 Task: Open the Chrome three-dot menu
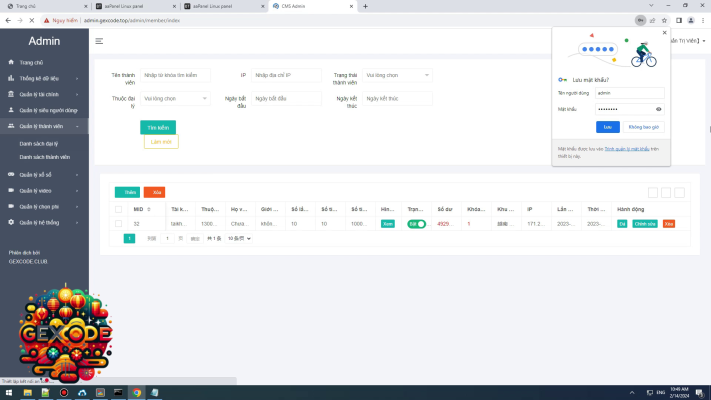point(703,20)
